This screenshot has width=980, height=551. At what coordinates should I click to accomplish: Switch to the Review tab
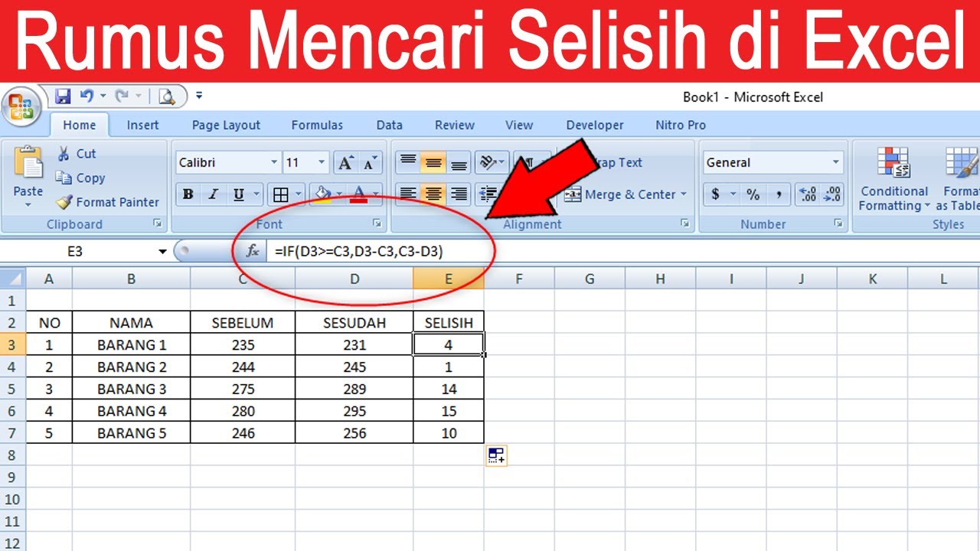(x=455, y=125)
